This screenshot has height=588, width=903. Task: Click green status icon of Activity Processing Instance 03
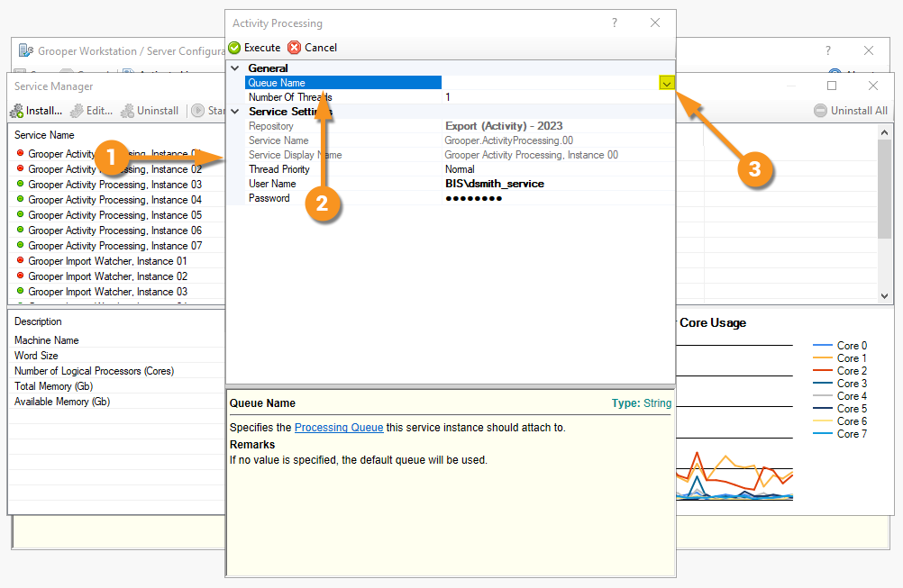pos(20,184)
